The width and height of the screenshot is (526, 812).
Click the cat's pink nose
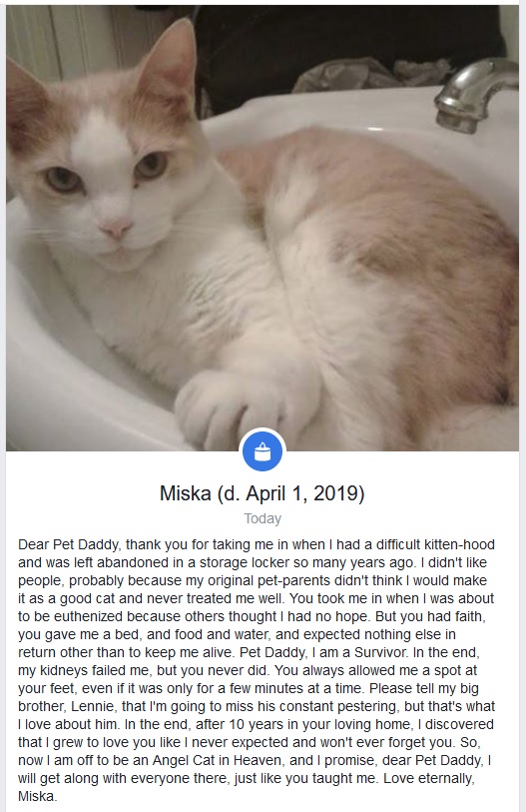pos(116,228)
